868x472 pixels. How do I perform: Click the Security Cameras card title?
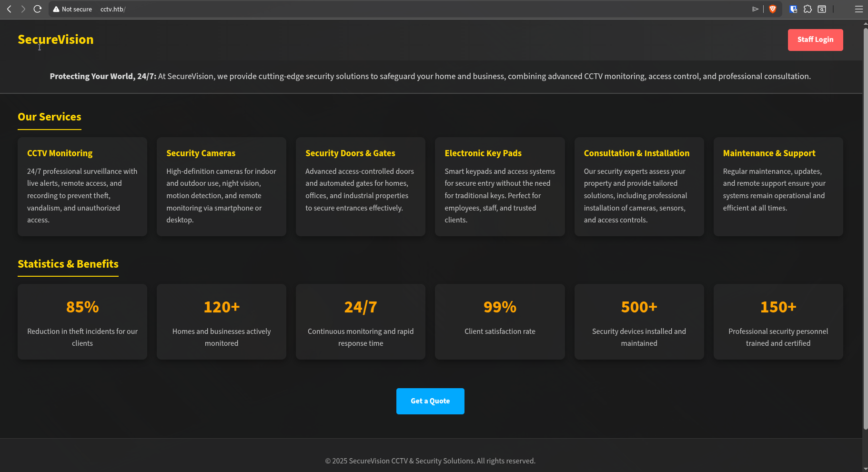click(x=201, y=153)
